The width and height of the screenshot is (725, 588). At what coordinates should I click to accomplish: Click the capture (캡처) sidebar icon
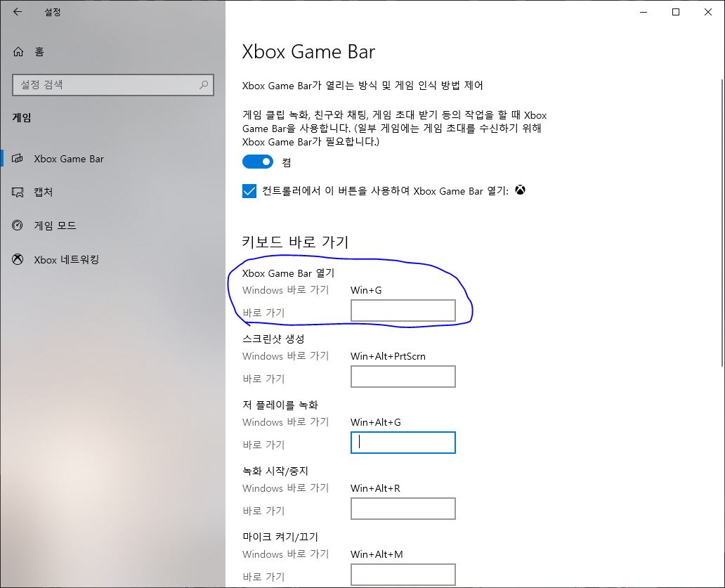(x=18, y=192)
